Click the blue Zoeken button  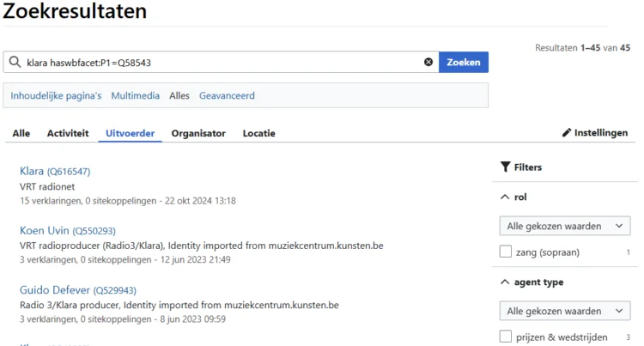click(x=464, y=62)
